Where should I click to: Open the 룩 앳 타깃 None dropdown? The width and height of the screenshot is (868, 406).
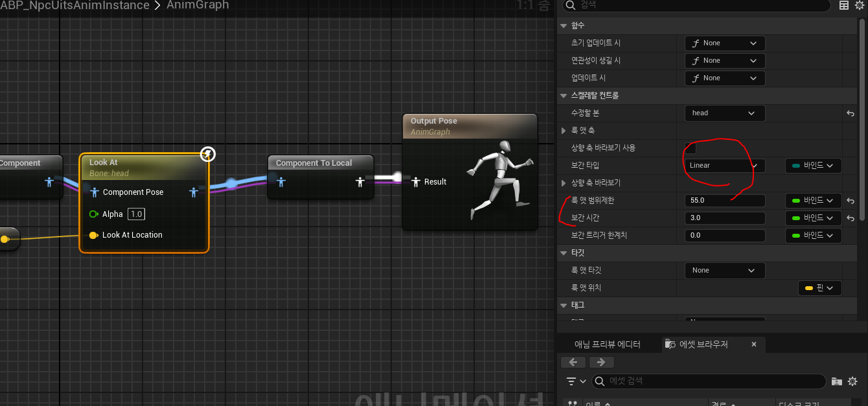coord(725,270)
